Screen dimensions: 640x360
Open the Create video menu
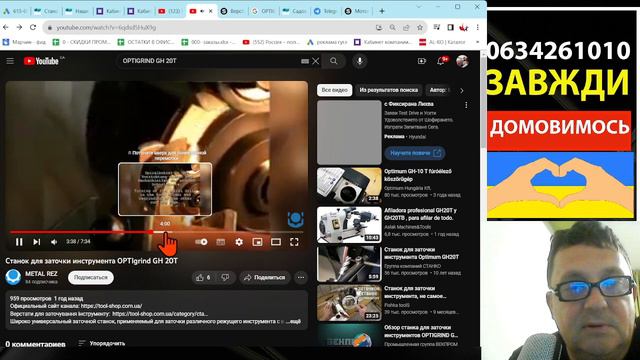[x=422, y=61]
